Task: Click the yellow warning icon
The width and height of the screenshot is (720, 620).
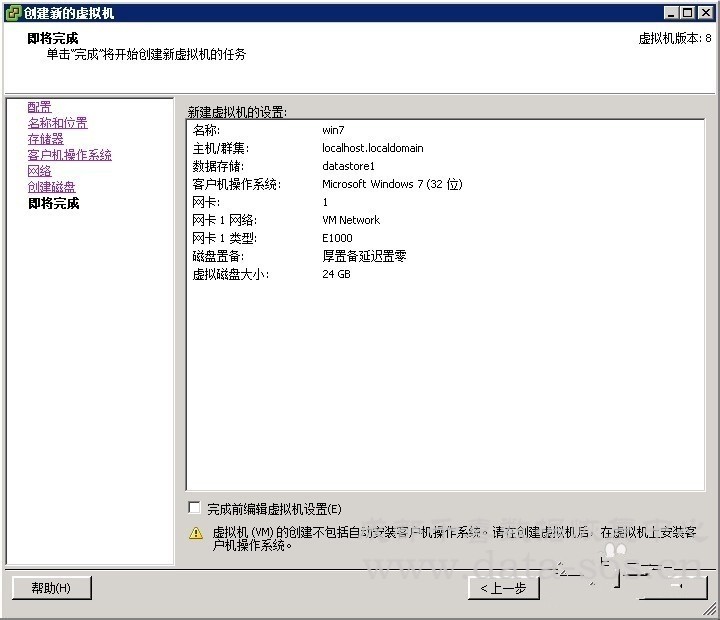Action: [x=196, y=533]
